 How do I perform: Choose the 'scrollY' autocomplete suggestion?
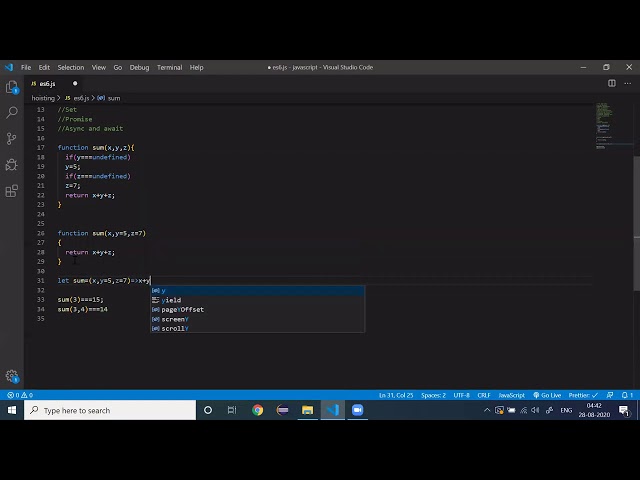point(258,328)
